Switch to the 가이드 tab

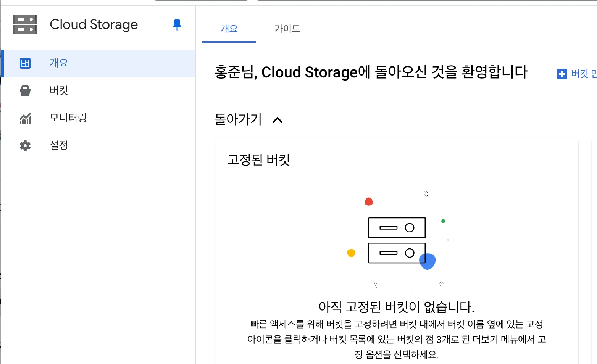tap(287, 29)
